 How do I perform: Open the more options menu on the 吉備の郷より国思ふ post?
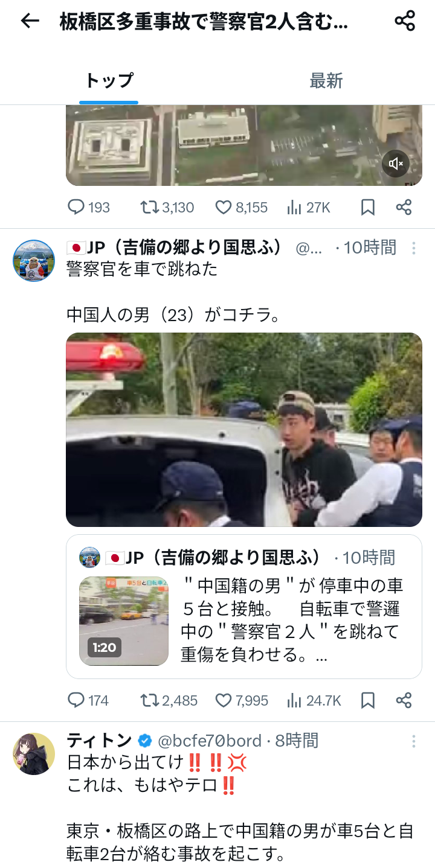click(x=414, y=248)
